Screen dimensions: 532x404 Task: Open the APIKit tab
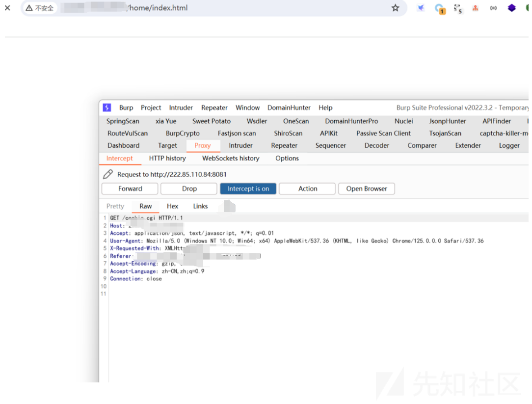tap(329, 134)
